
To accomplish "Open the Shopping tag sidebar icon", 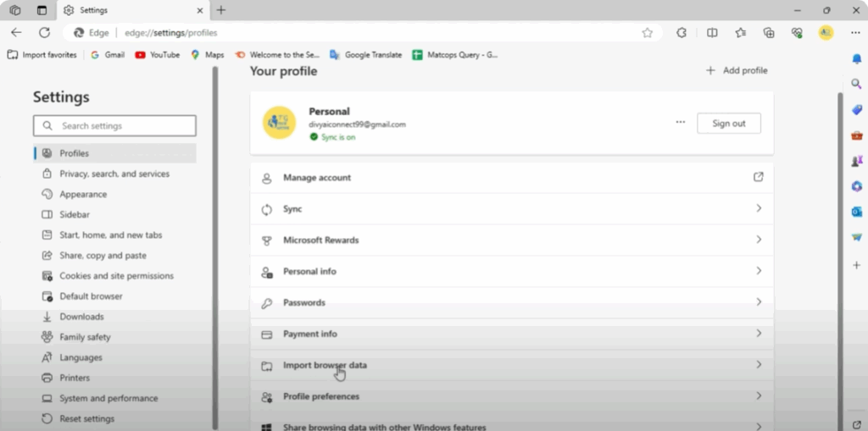I will click(857, 109).
